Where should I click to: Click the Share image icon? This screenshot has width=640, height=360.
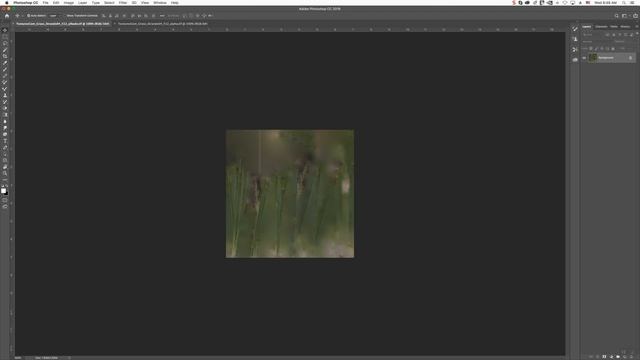pyautogui.click(x=635, y=16)
